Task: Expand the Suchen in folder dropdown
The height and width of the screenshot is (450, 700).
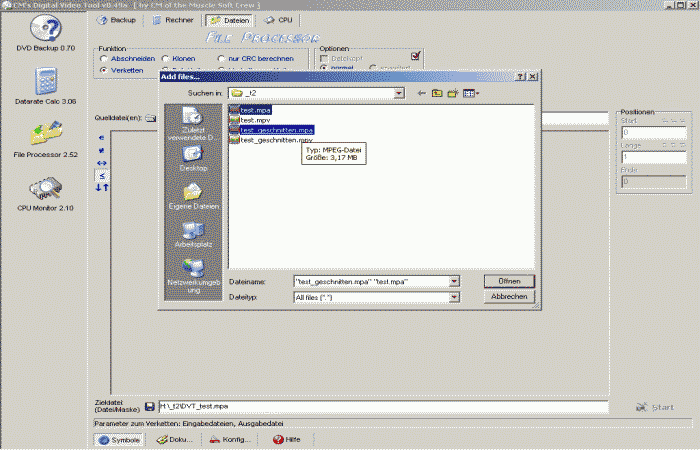Action: pos(398,93)
